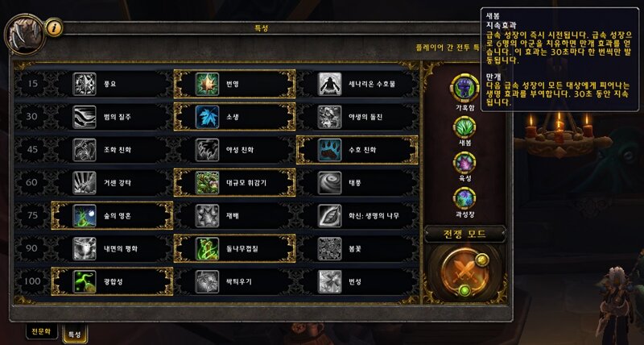
Task: Select the 태풍 talent icon
Action: click(x=329, y=182)
